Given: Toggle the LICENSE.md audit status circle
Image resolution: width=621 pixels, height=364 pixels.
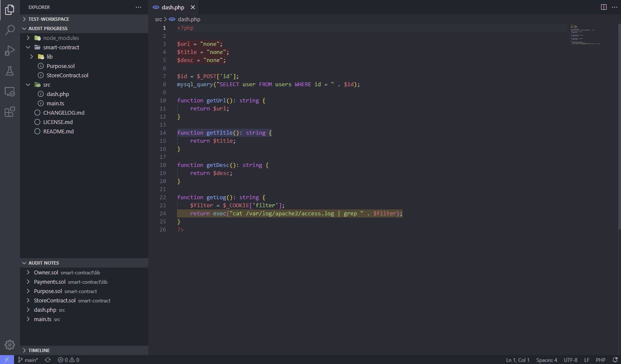Looking at the screenshot, I should click(37, 122).
